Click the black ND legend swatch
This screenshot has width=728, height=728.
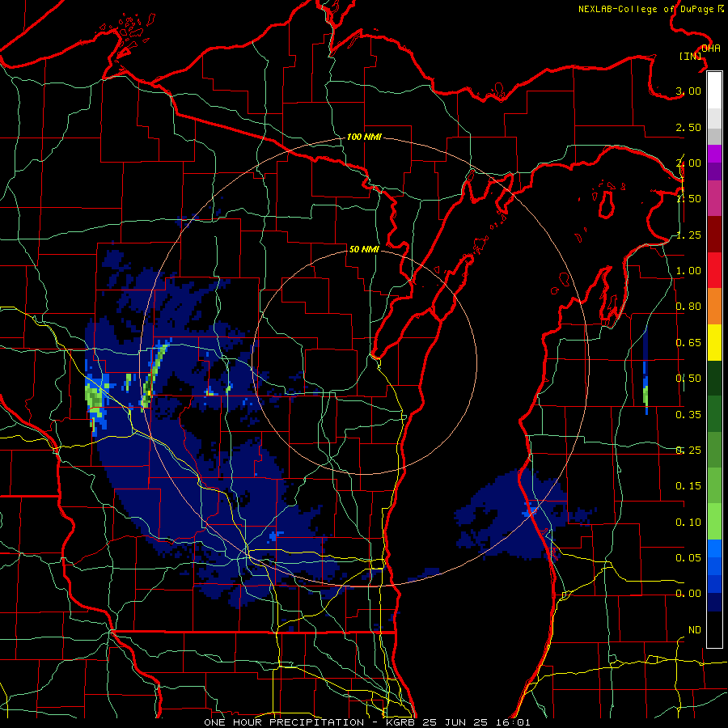coord(714,629)
